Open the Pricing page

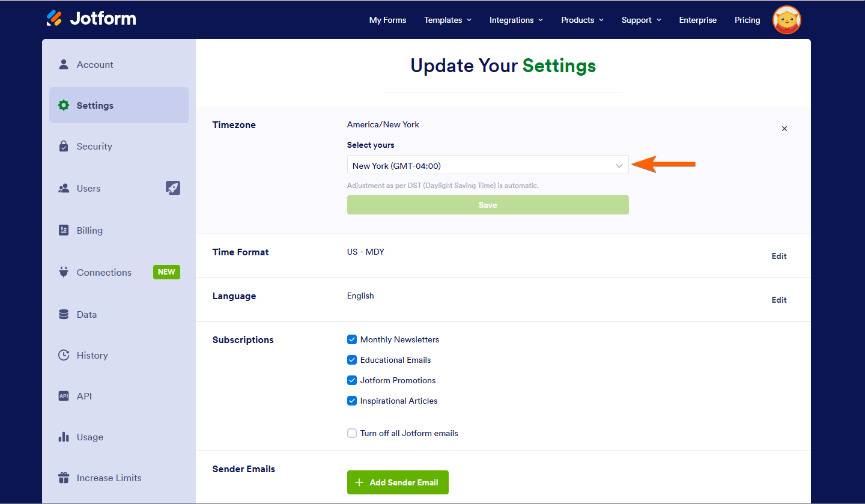[747, 20]
